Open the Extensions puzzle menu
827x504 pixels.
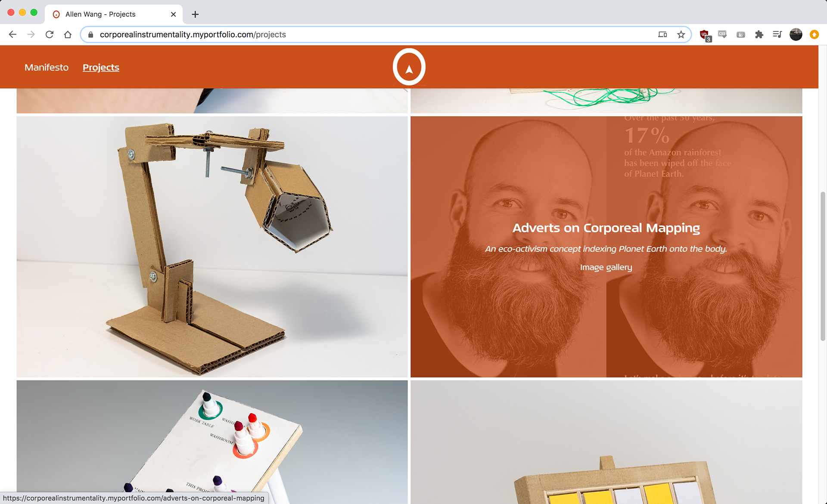[759, 34]
